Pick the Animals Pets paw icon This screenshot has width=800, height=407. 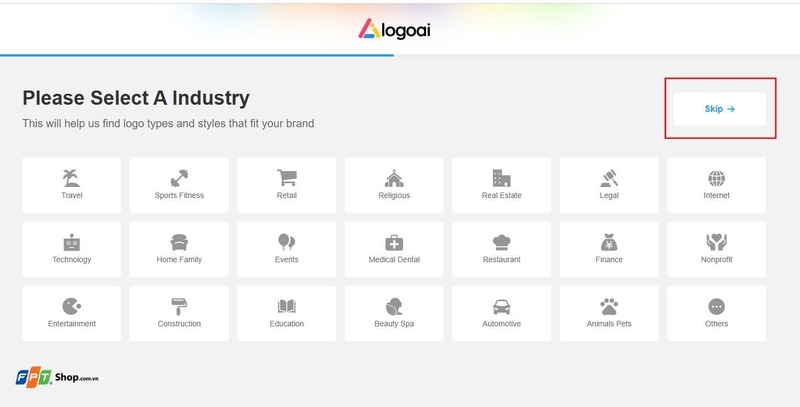(609, 306)
